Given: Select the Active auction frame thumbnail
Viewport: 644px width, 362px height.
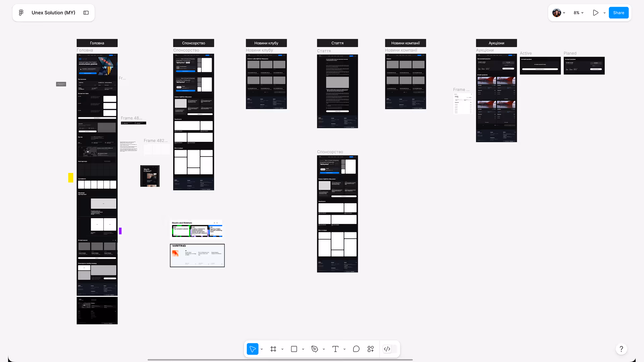Looking at the screenshot, I should pos(540,66).
